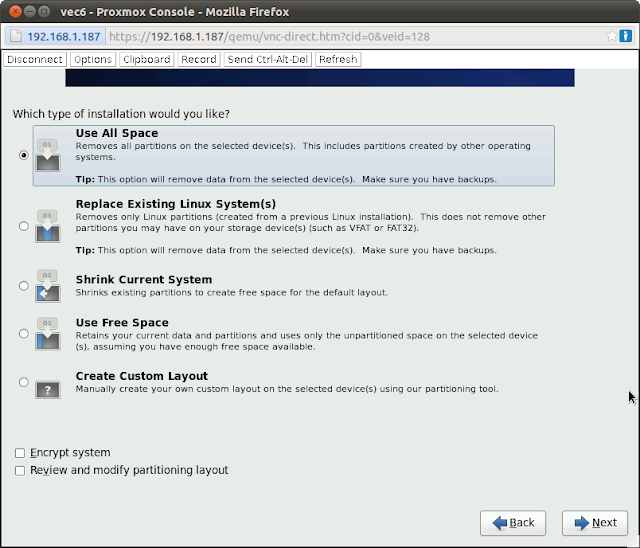Select the Use All Space radio button

[23, 155]
